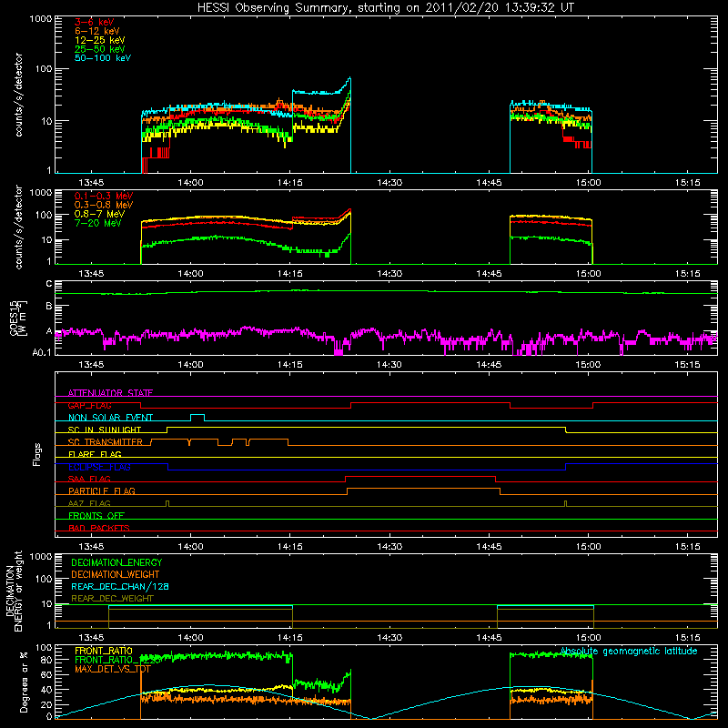Click the HESSI Observing Summary title text

click(385, 8)
